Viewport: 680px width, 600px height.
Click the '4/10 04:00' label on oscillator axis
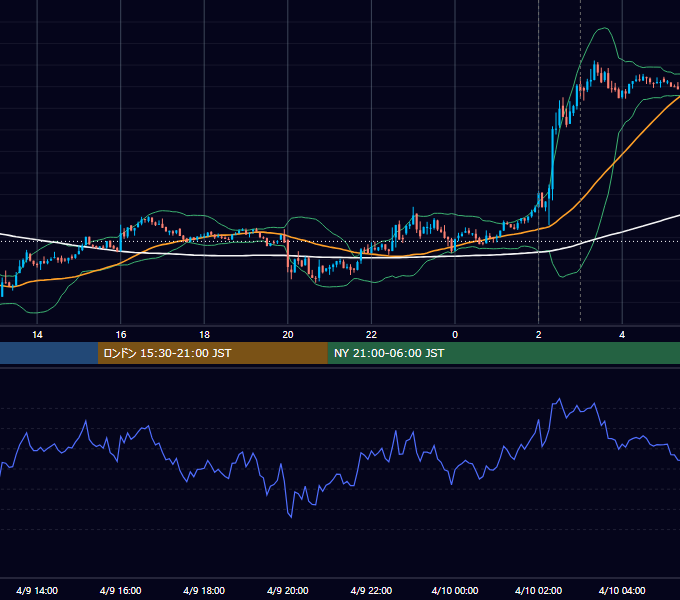point(622,590)
